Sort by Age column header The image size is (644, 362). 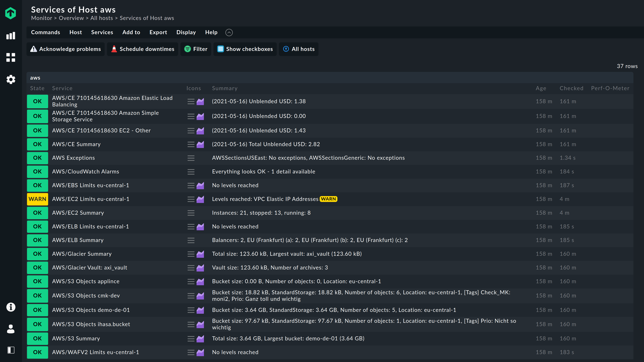click(x=541, y=88)
